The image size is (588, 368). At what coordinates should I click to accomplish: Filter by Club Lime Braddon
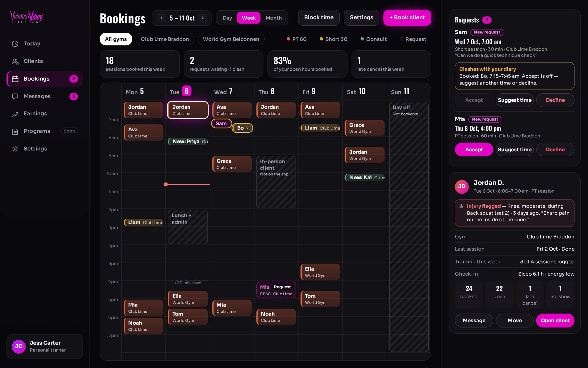165,39
